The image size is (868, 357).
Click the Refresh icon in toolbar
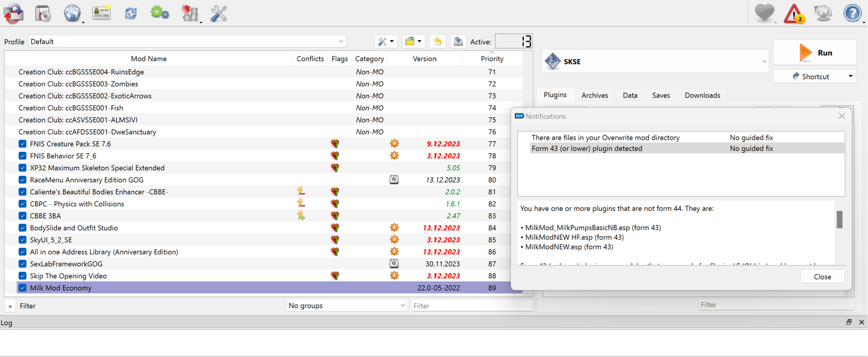coord(131,14)
